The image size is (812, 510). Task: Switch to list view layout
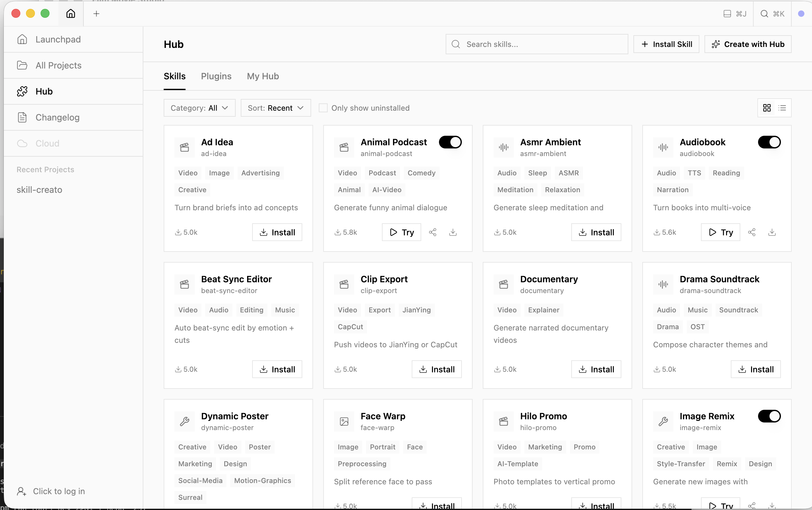782,108
